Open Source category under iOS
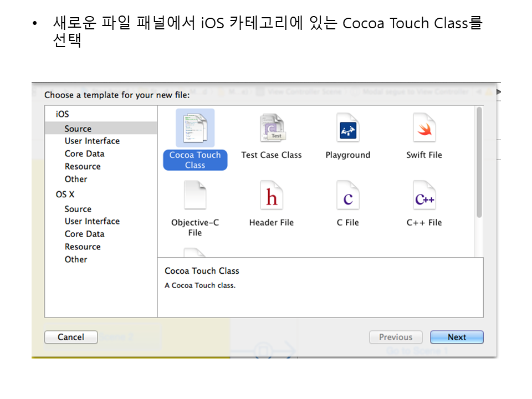Viewport: 532px width, 399px height. (78, 129)
